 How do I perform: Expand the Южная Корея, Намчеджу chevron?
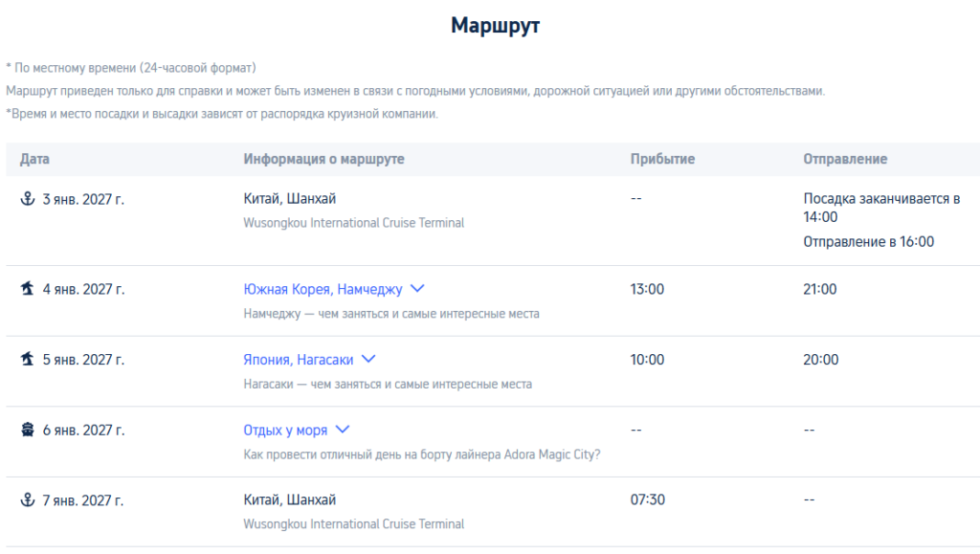coord(417,289)
